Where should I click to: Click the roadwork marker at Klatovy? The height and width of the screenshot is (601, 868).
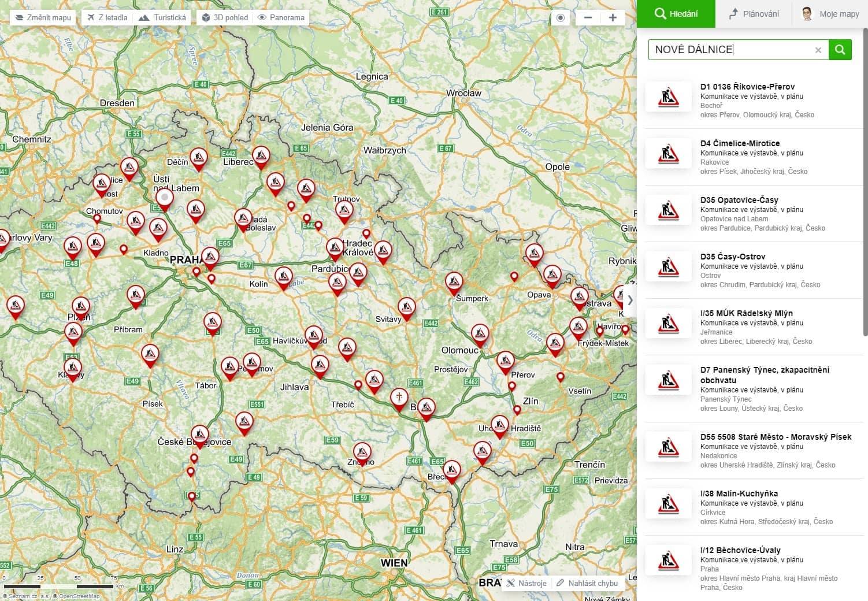[x=73, y=369]
